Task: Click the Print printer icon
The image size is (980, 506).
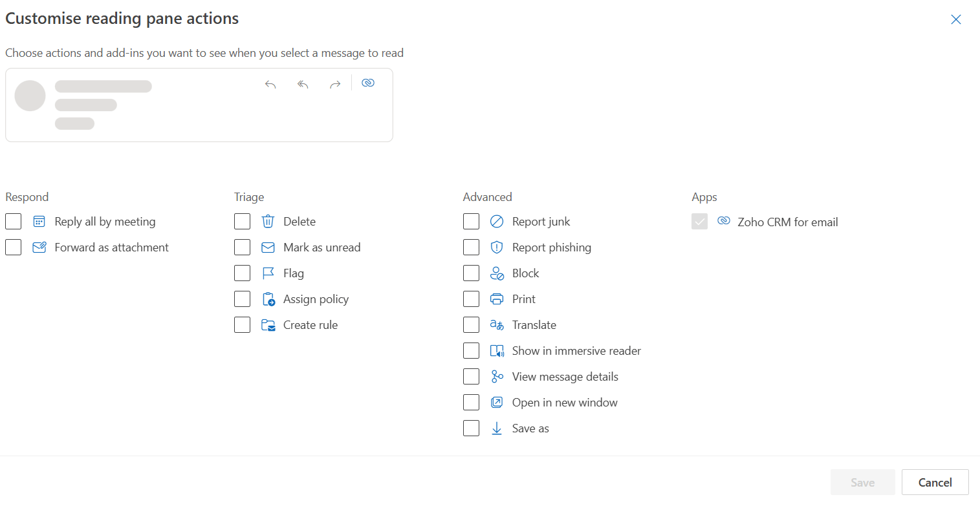Action: (x=497, y=299)
